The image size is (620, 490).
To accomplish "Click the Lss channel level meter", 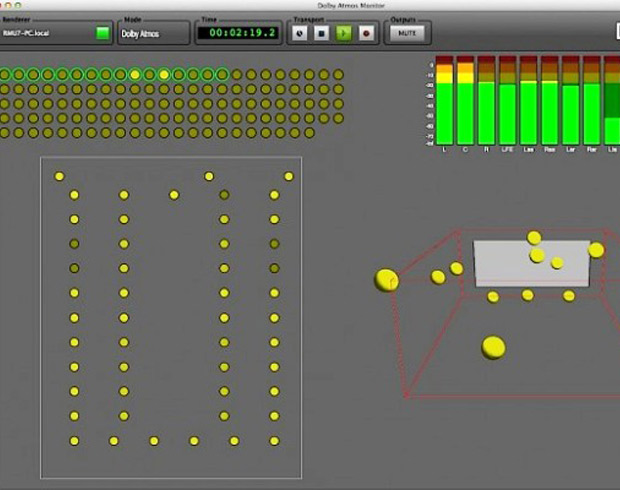I will point(528,100).
